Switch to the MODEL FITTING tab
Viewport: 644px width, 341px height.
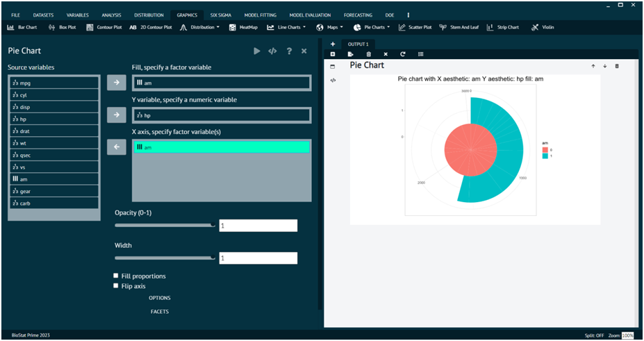(x=261, y=15)
